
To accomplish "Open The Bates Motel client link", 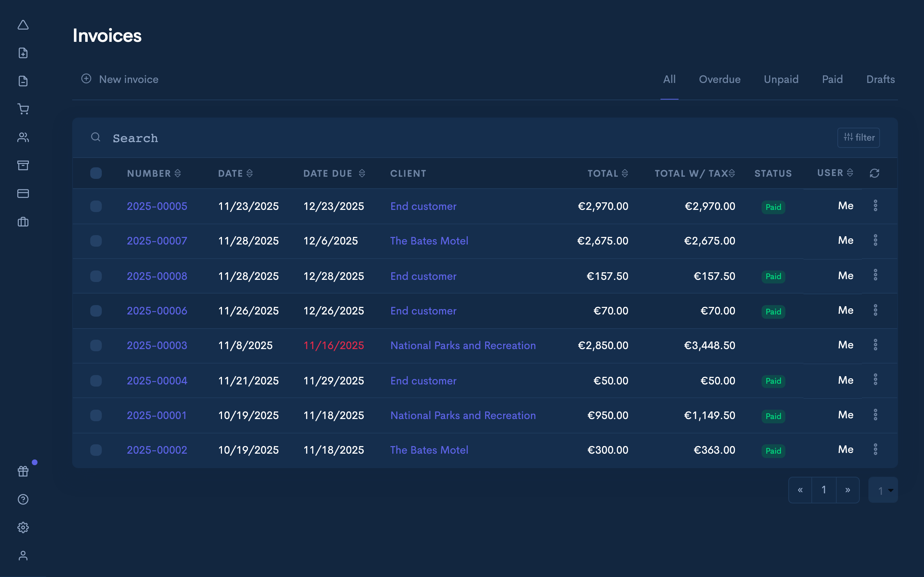I will pos(429,241).
